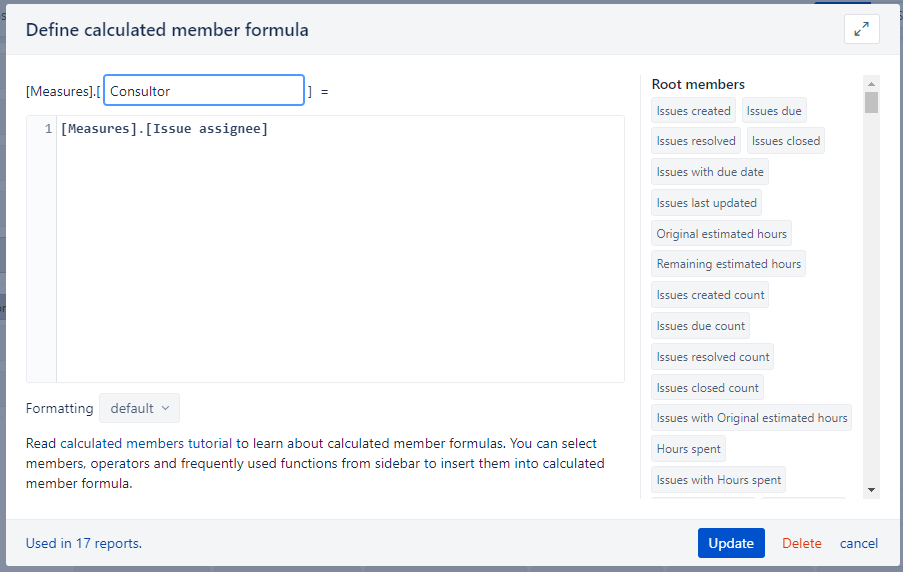Delete this calculated member

[x=802, y=543]
